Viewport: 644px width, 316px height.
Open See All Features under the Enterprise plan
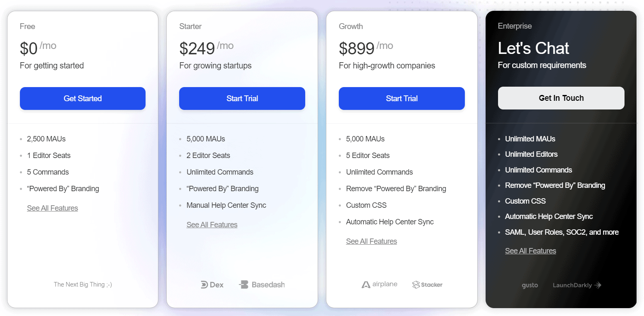[530, 250]
